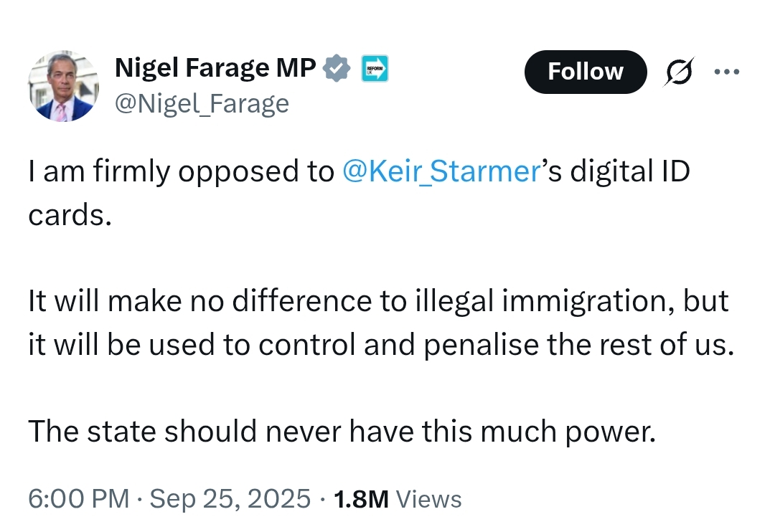Viewport: 770px width, 532px height.
Task: Open the @Nigel_Farage handle link
Action: click(x=202, y=104)
